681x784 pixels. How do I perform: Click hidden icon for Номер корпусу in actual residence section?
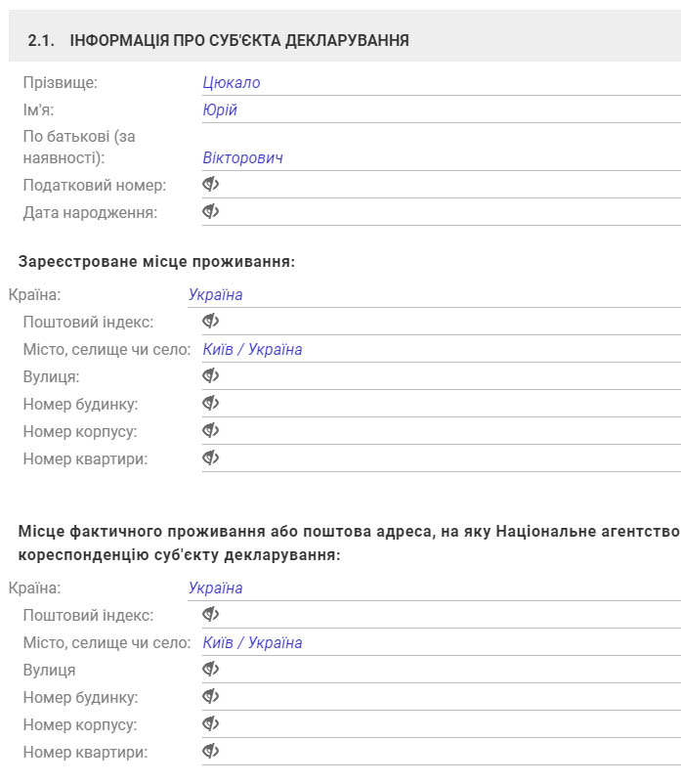211,723
